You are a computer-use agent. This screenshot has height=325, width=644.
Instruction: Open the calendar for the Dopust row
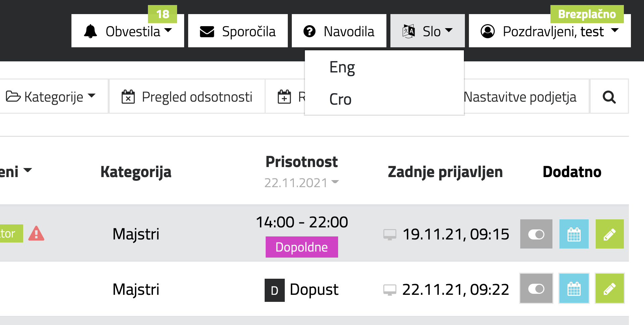(x=574, y=289)
